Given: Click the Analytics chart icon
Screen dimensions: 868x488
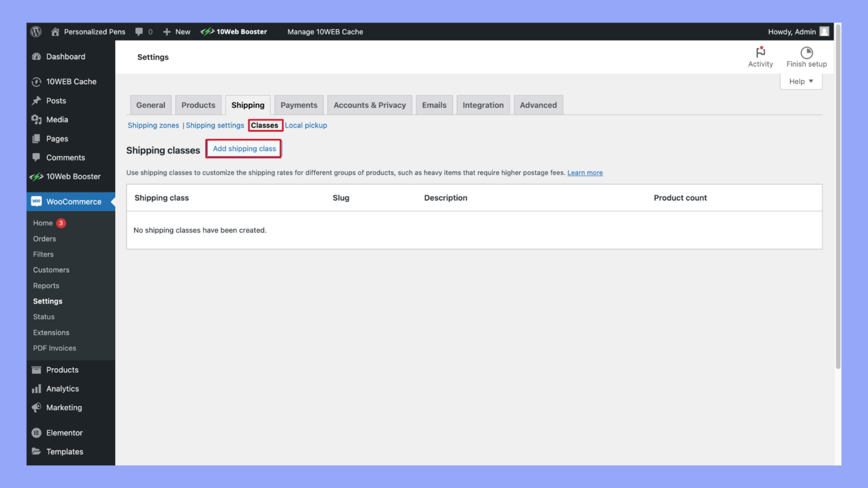Looking at the screenshot, I should [x=37, y=389].
